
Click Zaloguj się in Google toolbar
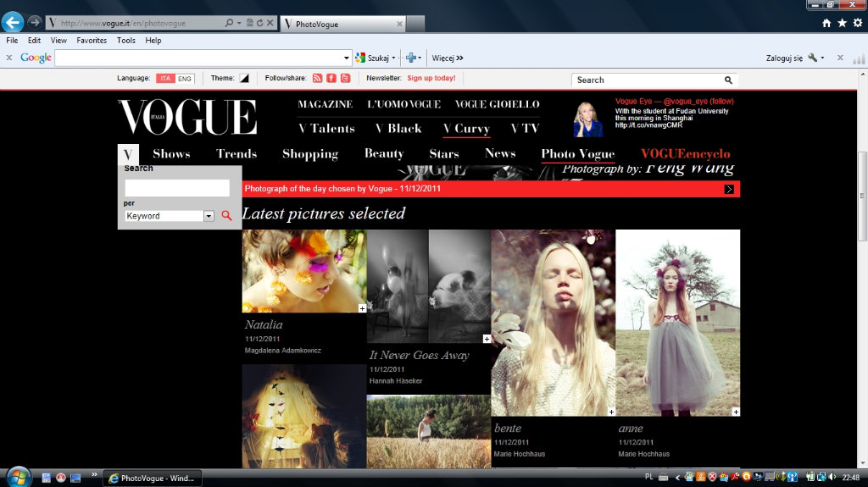point(784,58)
